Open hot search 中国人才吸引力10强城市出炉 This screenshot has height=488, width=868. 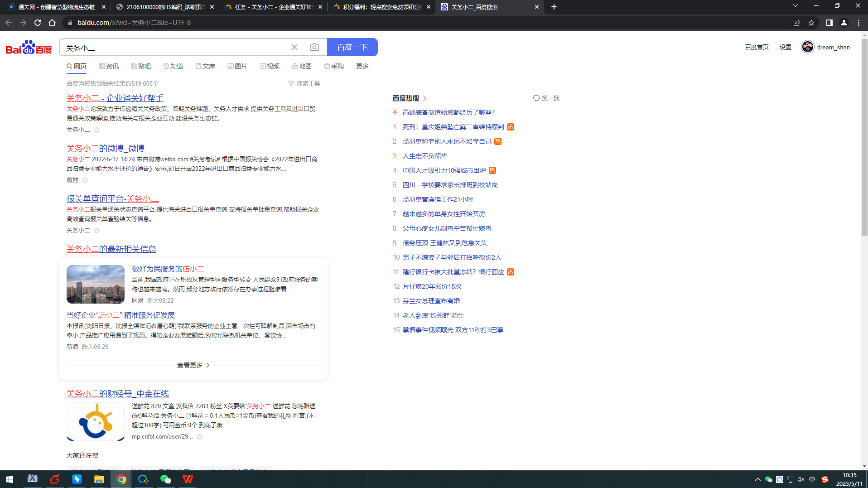[444, 170]
